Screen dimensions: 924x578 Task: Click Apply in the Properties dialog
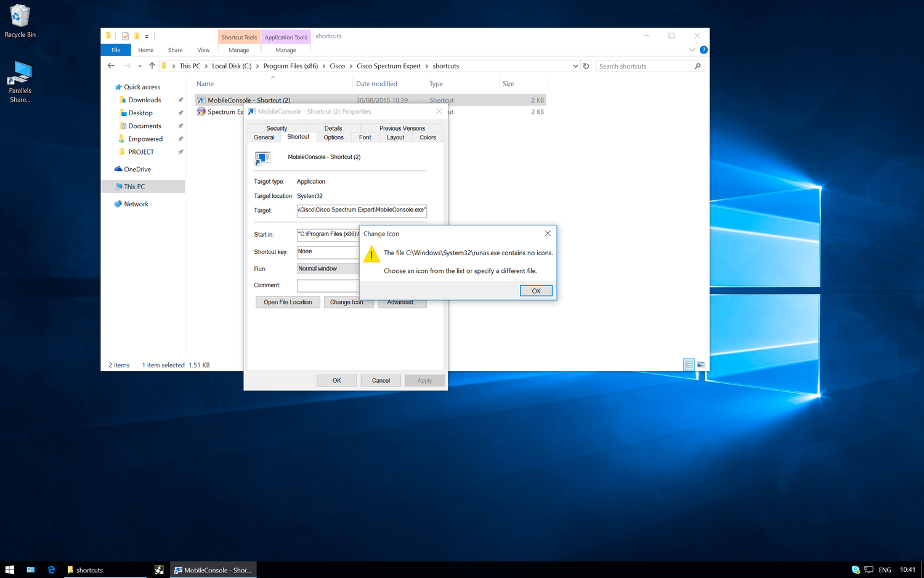click(424, 380)
